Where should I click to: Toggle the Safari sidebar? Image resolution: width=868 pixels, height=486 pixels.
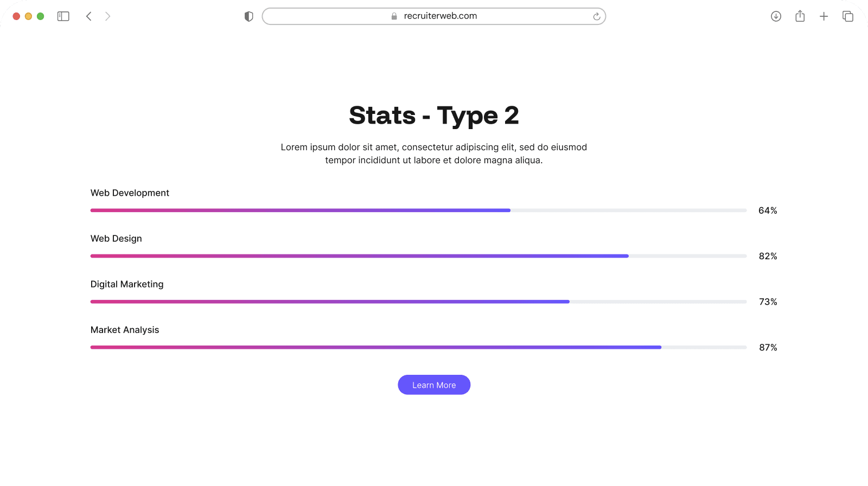click(63, 16)
